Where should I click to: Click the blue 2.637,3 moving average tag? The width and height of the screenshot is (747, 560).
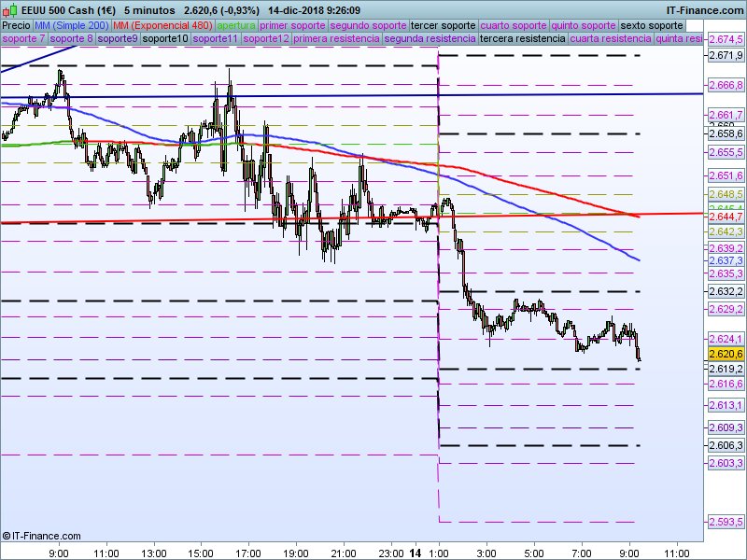point(726,260)
